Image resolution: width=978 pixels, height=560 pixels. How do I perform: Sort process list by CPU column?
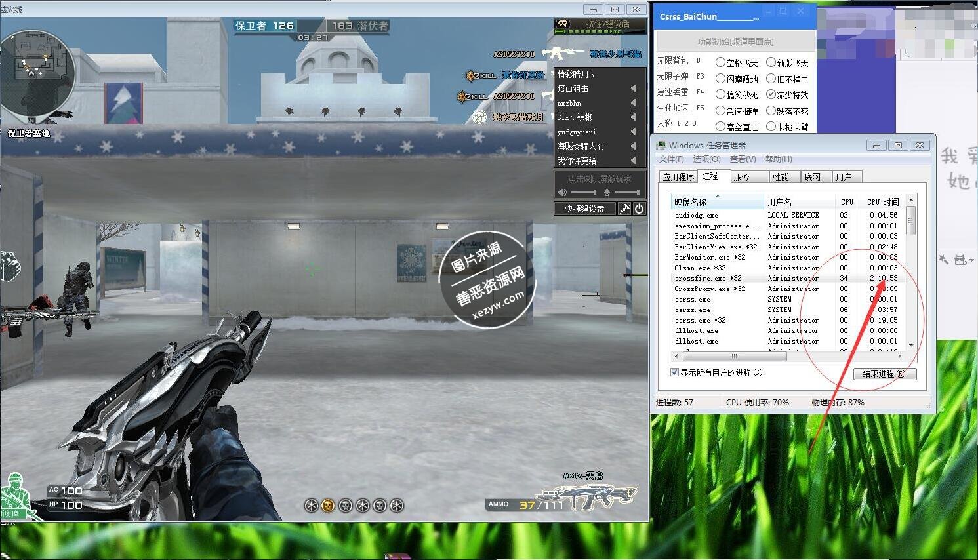click(846, 202)
